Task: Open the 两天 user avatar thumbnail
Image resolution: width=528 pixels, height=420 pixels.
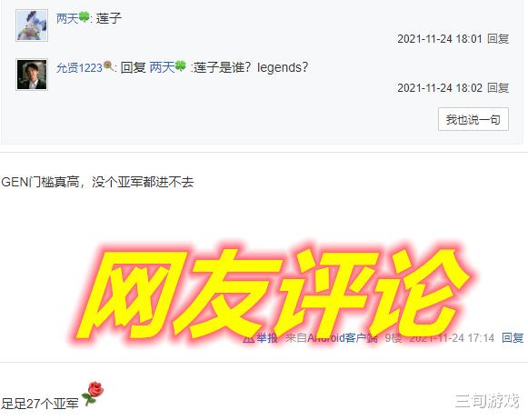Action: 32,25
